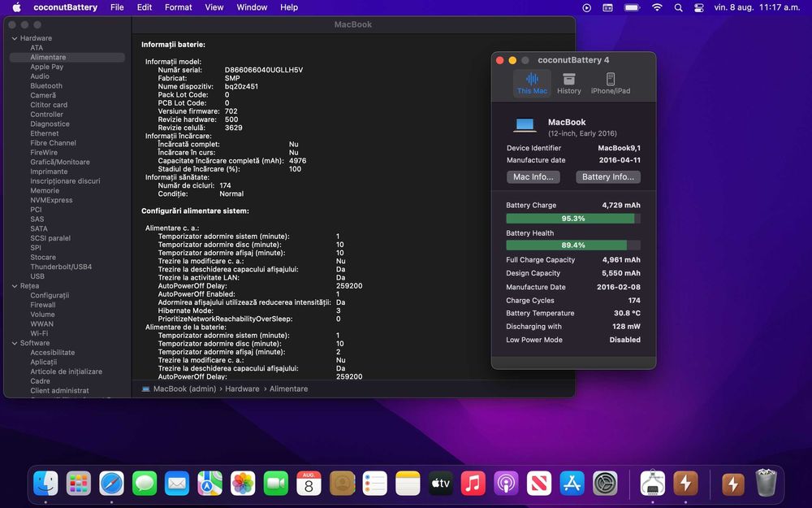Screen dimensions: 812x508
Task: Open the Help menu
Action: (289, 7)
